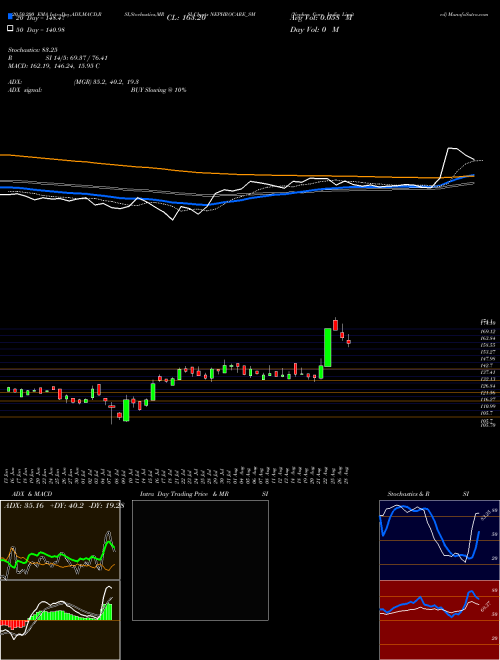Click the red candle at the price peak
The image size is (500, 660).
(x=335, y=325)
